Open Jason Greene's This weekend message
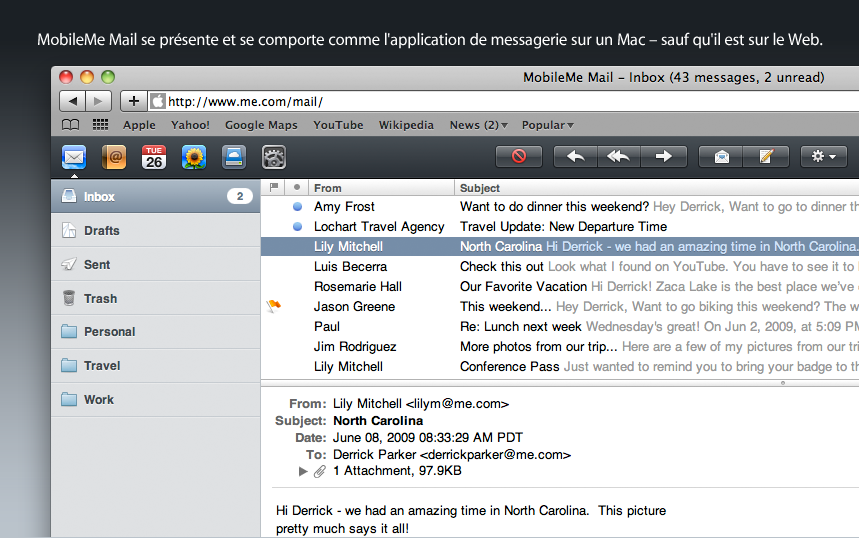This screenshot has width=860, height=538. tap(560, 307)
